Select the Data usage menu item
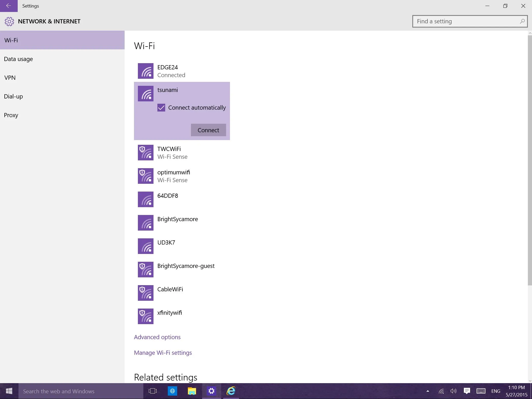The image size is (532, 399). [x=18, y=59]
